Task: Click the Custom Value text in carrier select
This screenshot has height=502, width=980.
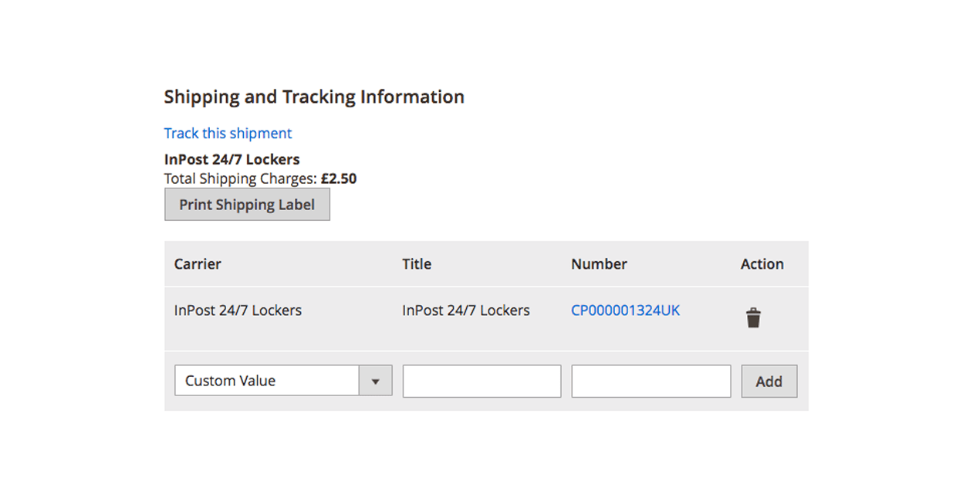Action: [230, 381]
